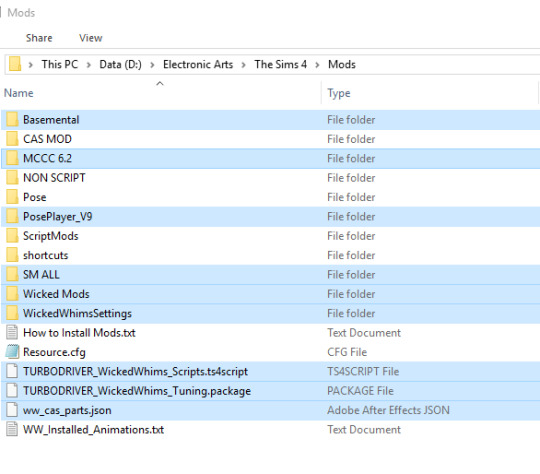Select the shortcuts folder name
The width and height of the screenshot is (540, 474).
[45, 255]
